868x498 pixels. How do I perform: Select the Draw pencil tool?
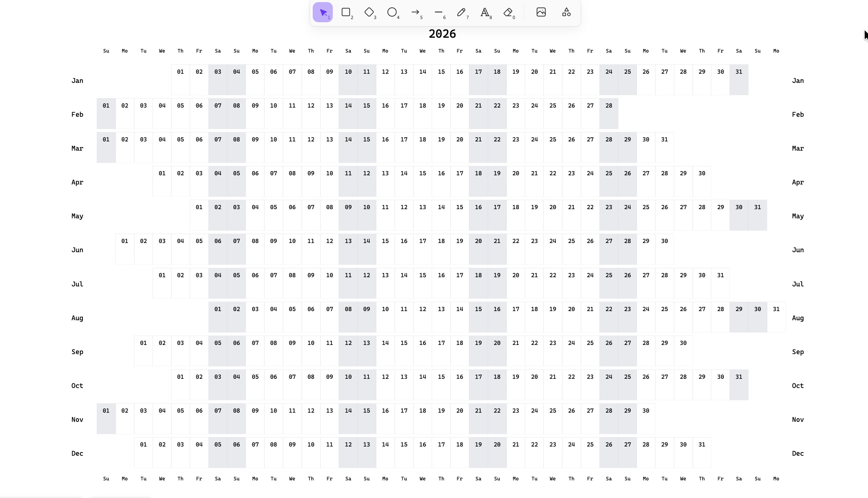pyautogui.click(x=461, y=12)
